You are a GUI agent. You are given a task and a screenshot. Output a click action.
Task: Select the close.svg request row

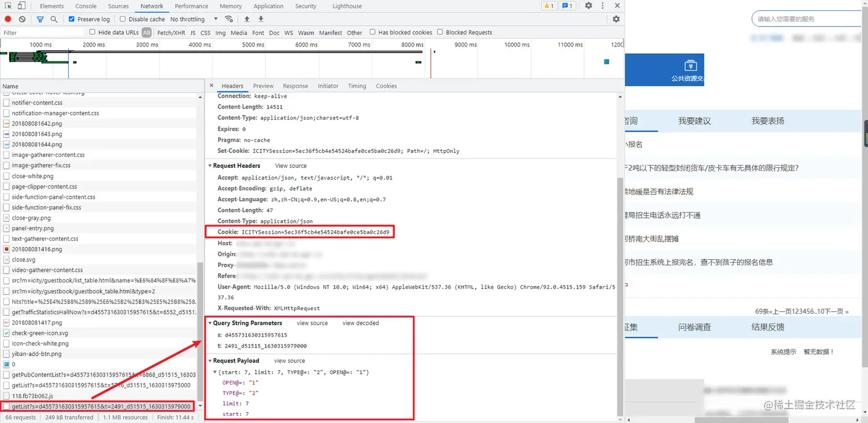coord(98,260)
